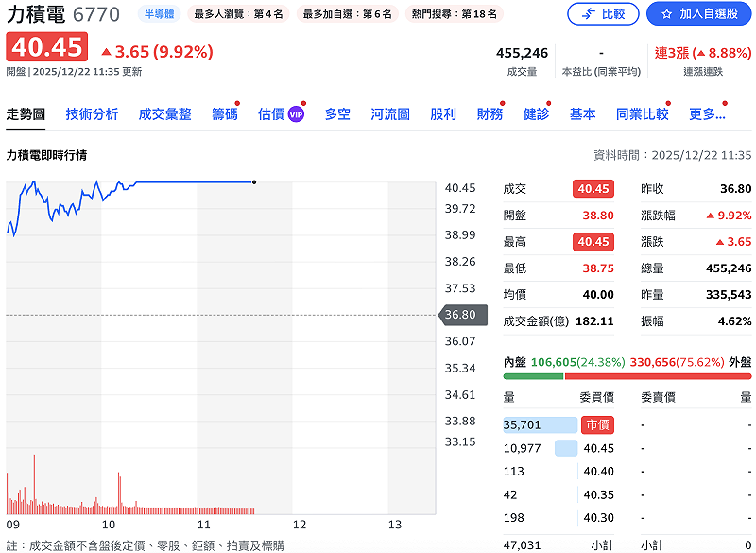Viewport: 756px width, 553px height.
Task: Click the 比較 button
Action: coord(605,14)
